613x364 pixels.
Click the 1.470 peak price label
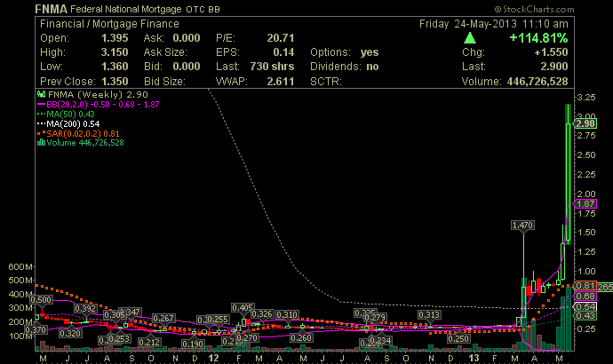pyautogui.click(x=522, y=225)
